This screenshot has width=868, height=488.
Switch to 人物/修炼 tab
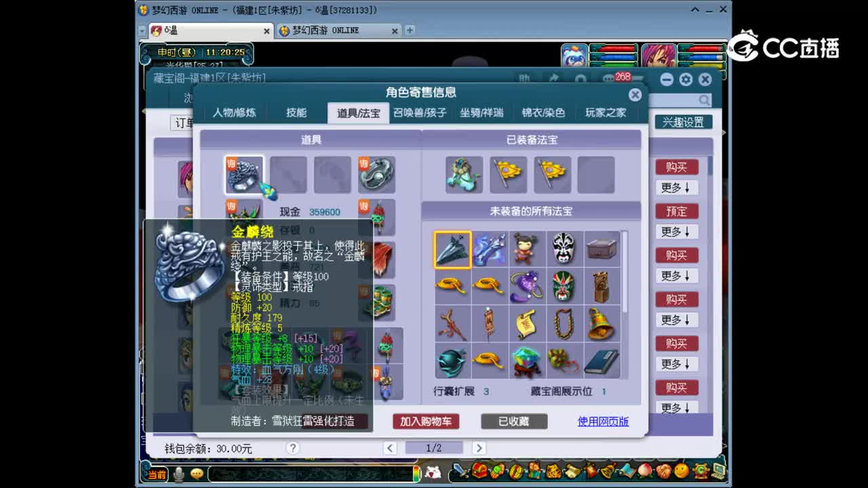coord(234,113)
